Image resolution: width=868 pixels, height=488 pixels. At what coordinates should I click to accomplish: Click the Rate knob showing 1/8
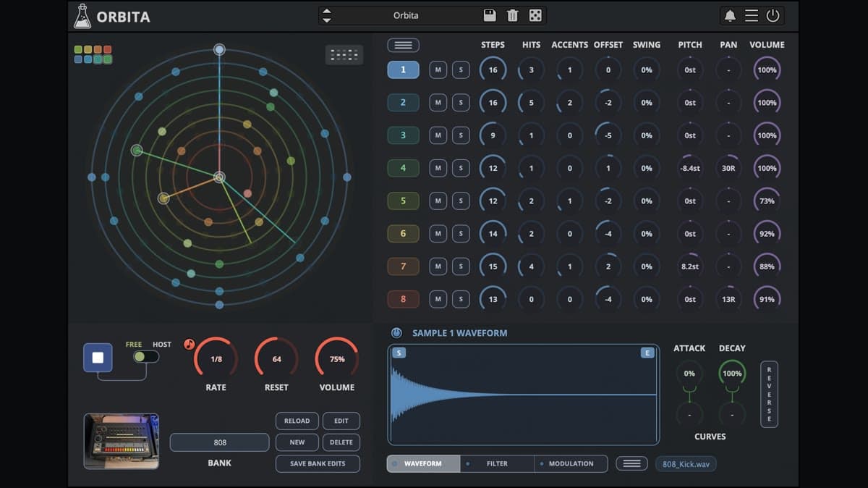click(216, 359)
